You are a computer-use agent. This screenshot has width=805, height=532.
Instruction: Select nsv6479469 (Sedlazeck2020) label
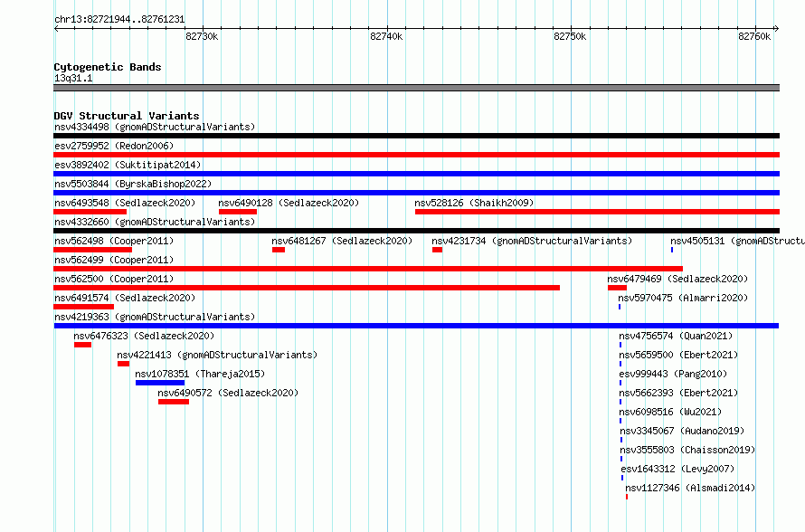pyautogui.click(x=677, y=279)
